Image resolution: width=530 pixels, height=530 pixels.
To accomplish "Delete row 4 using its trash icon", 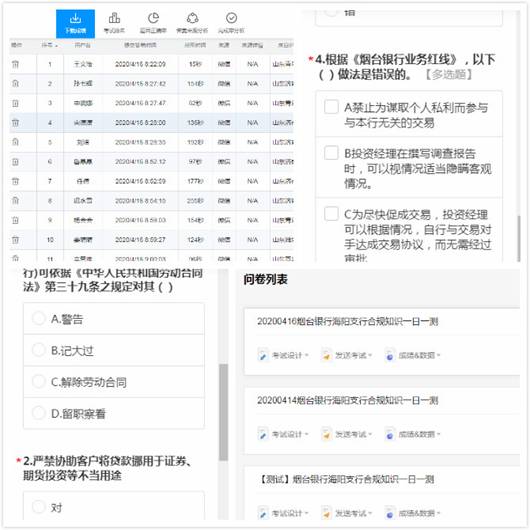I will pos(16,122).
